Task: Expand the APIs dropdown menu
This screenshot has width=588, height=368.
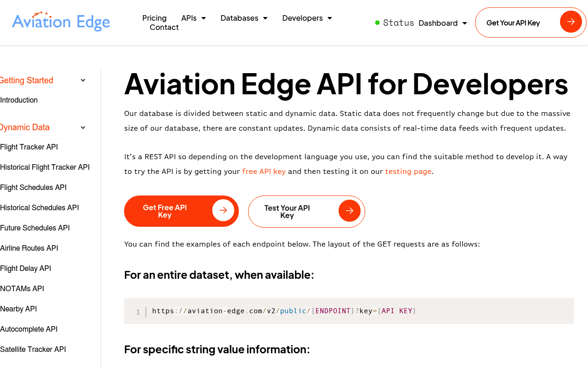Action: coord(193,18)
